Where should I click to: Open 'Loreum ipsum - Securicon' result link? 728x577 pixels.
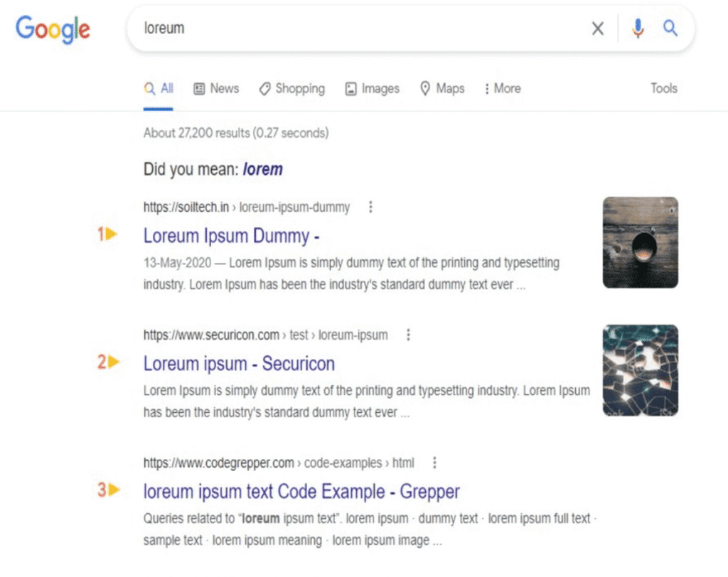[x=239, y=364]
